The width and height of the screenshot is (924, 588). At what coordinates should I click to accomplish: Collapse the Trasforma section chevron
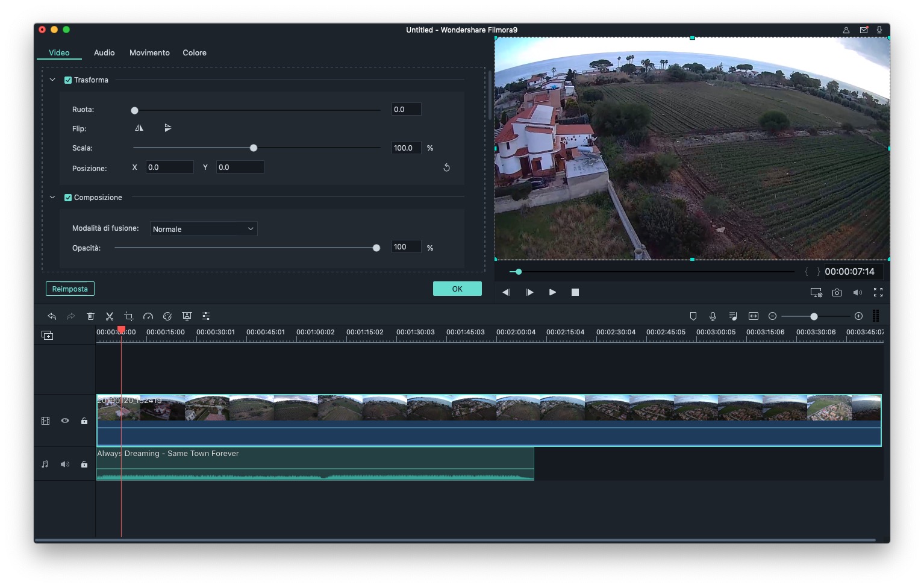click(52, 80)
